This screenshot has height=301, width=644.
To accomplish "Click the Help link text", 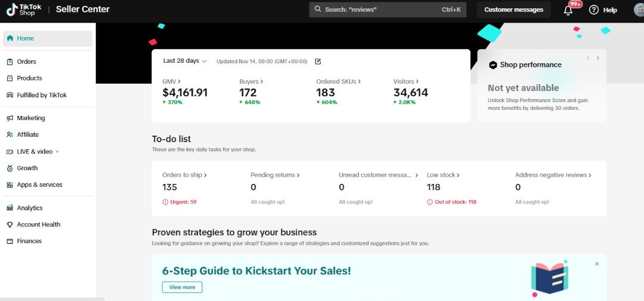I will tap(610, 10).
